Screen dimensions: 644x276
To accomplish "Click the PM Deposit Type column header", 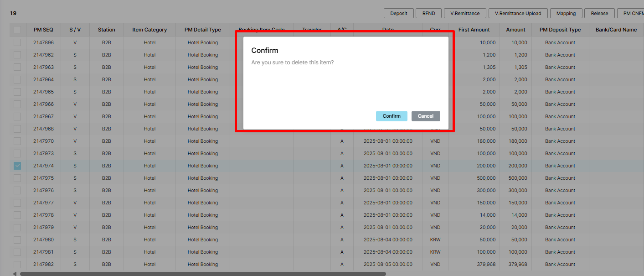I will (560, 30).
